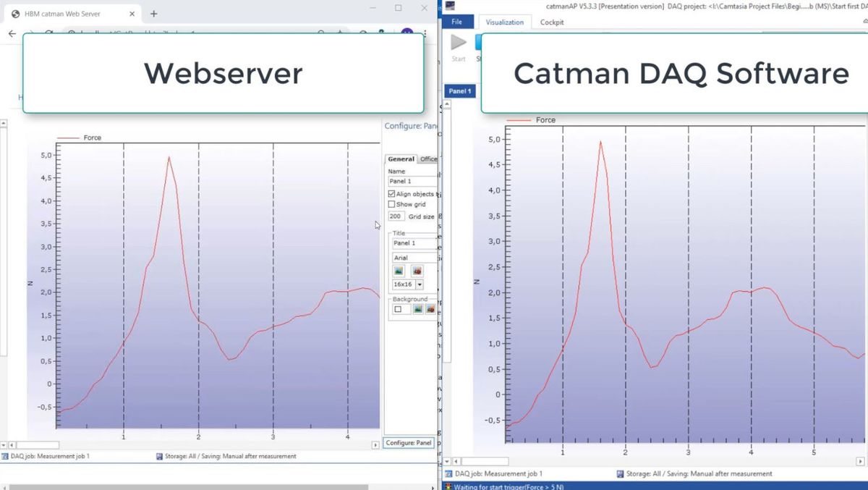
Task: Click catman chart horizontal scrollbar right arrow
Action: pyautogui.click(x=860, y=461)
